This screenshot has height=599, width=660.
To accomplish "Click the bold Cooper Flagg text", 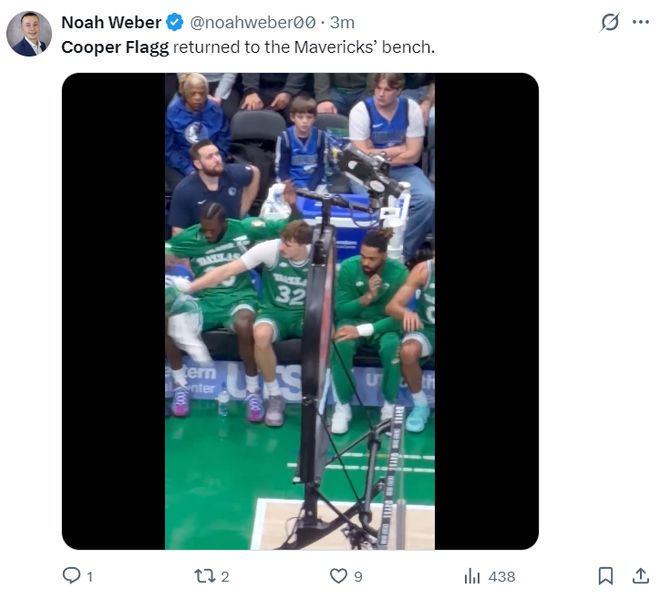I will [x=115, y=46].
